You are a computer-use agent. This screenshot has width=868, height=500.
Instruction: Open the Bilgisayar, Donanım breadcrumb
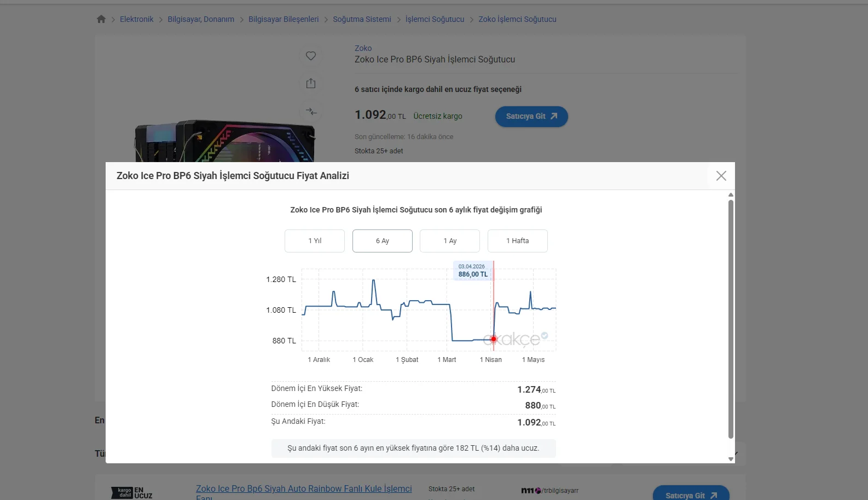pyautogui.click(x=201, y=19)
